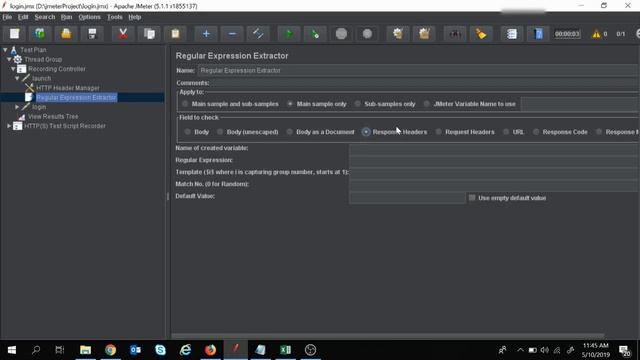The height and width of the screenshot is (360, 640).
Task: Select Sub-samples only radio
Action: tap(358, 104)
